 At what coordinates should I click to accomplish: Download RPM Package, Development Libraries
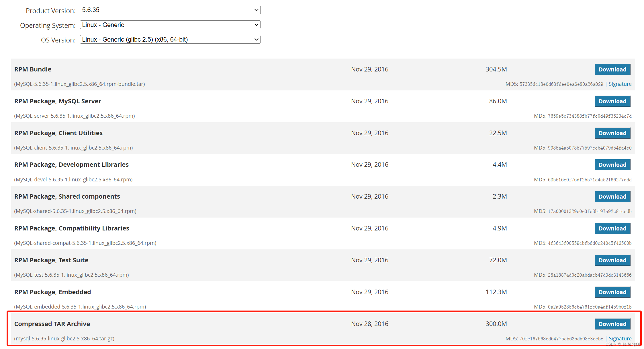[612, 165]
